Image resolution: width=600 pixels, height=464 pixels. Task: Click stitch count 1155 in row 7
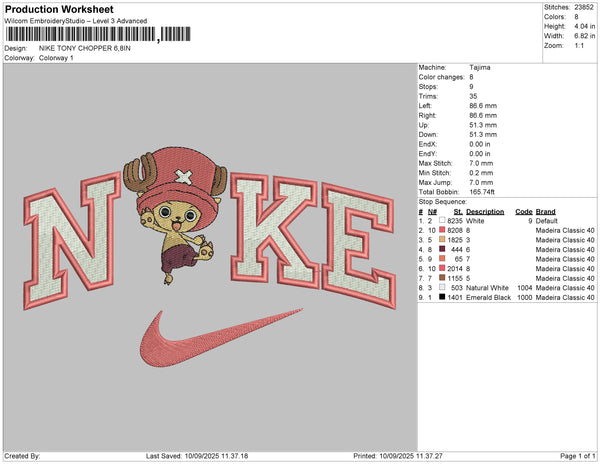[455, 278]
